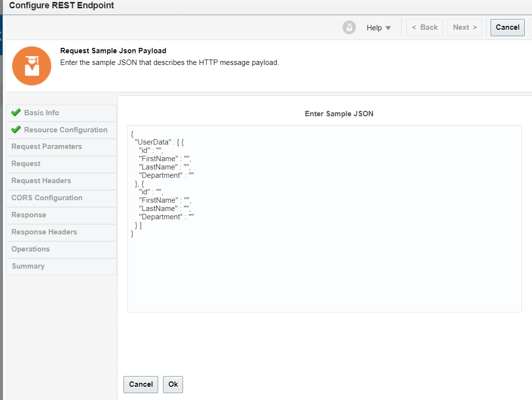Click Ok to confirm the JSON

tap(173, 384)
